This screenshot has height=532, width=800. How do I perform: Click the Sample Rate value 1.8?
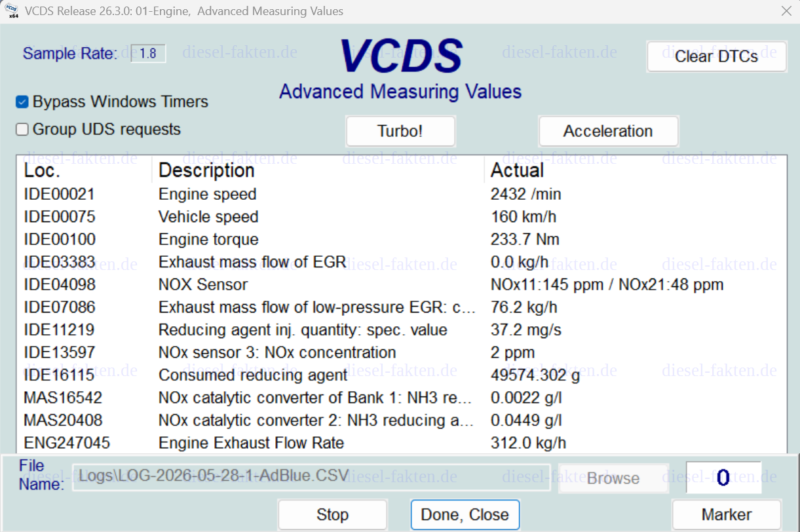click(x=148, y=54)
